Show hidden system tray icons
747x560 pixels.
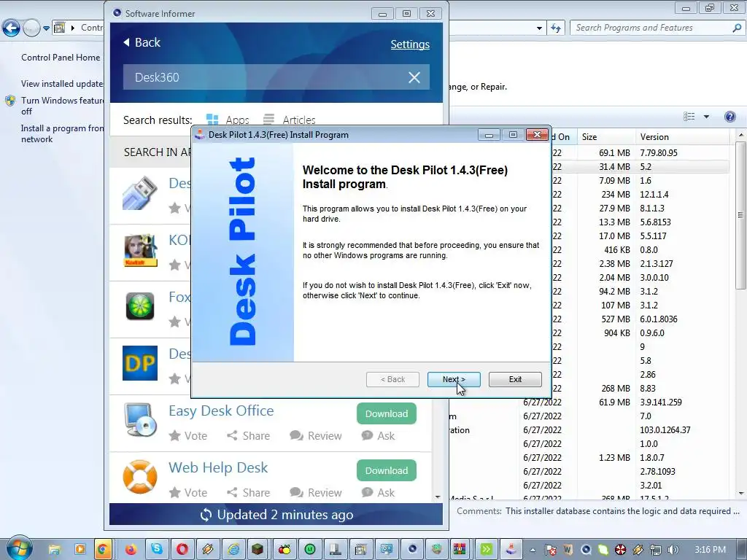533,550
